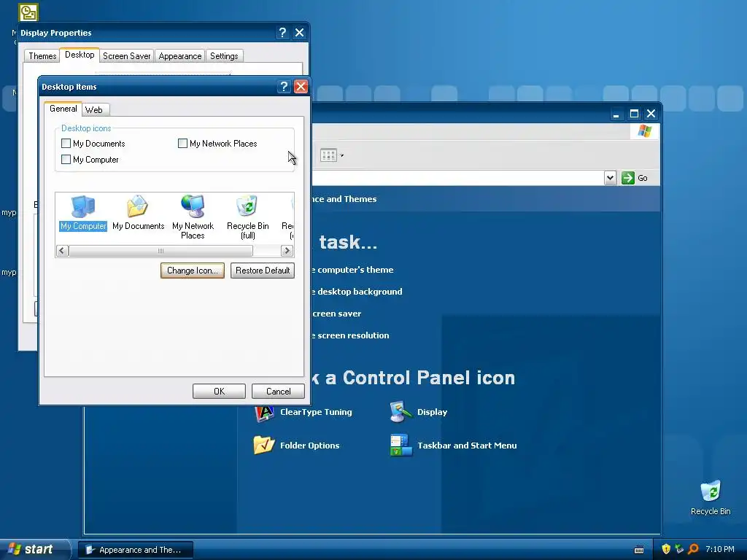The image size is (747, 560).
Task: Enable the My Documents desktop icon checkbox
Action: 66,144
